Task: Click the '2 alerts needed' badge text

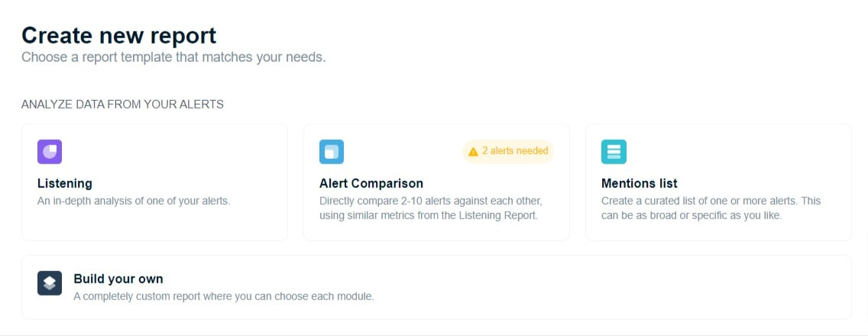Action: point(515,150)
